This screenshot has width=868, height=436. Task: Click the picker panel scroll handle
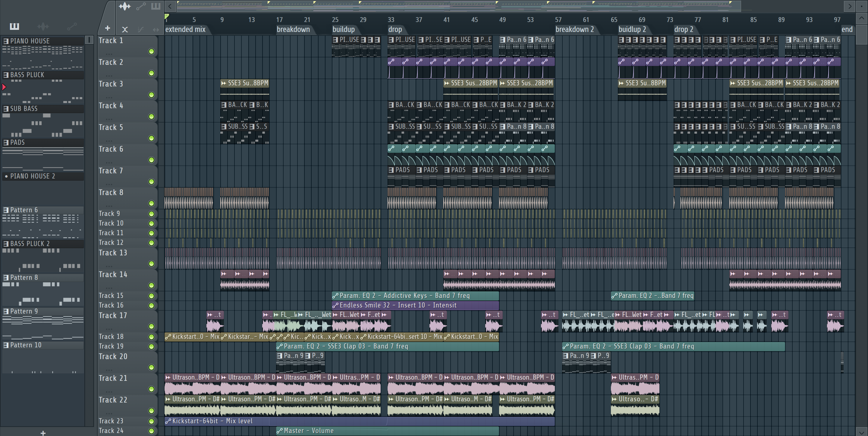[x=89, y=40]
